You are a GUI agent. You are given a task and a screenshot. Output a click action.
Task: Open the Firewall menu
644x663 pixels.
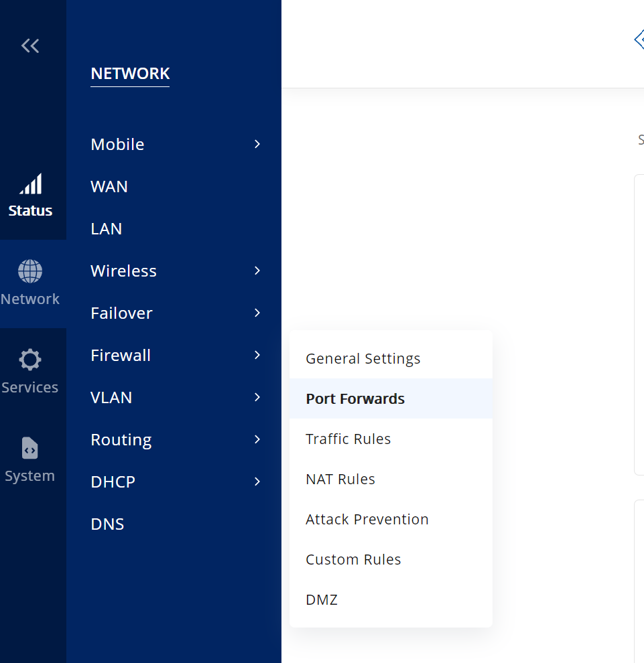pos(121,355)
